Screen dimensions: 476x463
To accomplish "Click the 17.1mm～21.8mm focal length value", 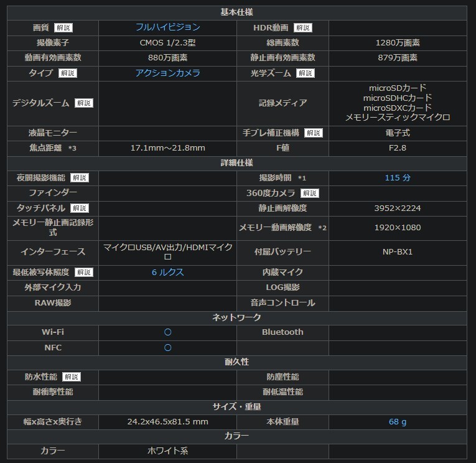I will pyautogui.click(x=167, y=148).
